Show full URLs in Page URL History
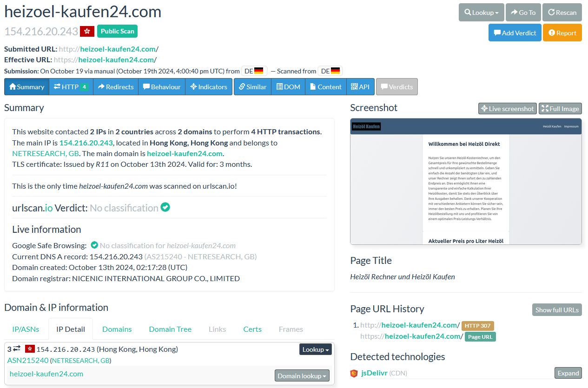Viewport: 588px width, 388px height. (557, 309)
